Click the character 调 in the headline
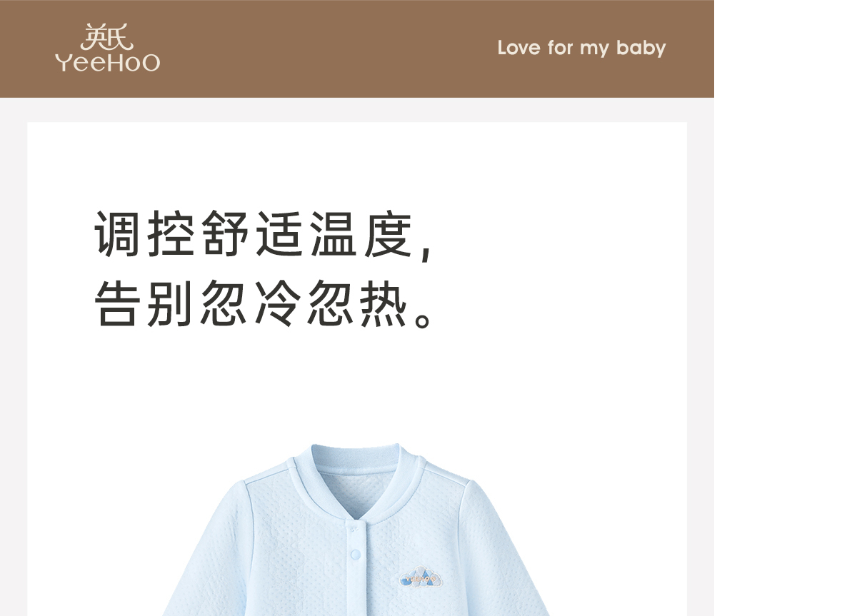This screenshot has width=857, height=616. pos(118,234)
